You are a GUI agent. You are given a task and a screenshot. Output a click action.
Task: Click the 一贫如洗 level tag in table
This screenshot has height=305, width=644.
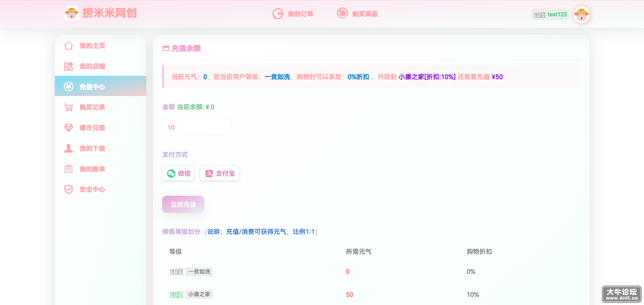point(199,272)
